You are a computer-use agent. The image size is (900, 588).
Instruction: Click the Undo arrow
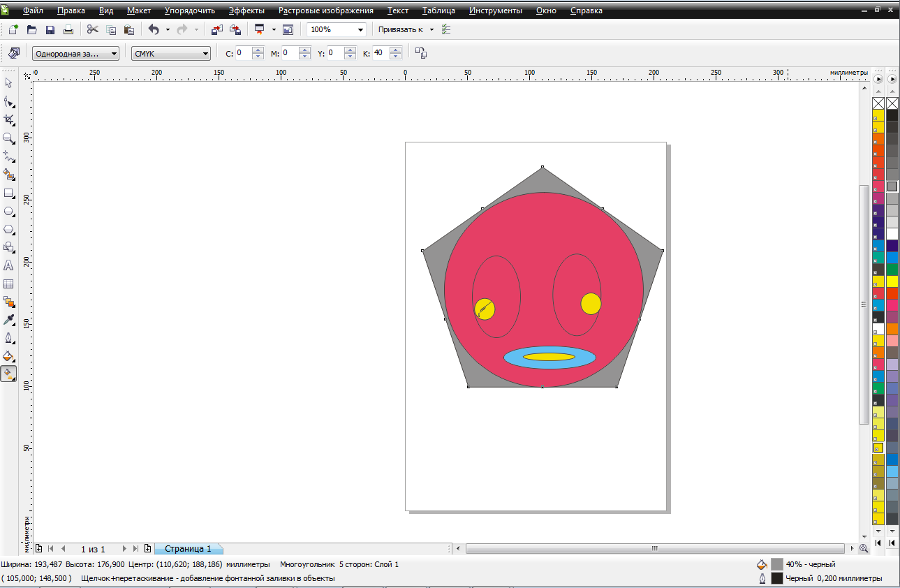tap(154, 29)
